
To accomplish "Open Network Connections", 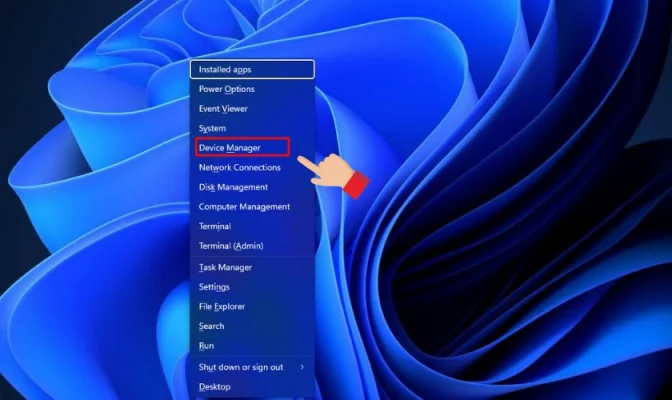I will tap(239, 167).
